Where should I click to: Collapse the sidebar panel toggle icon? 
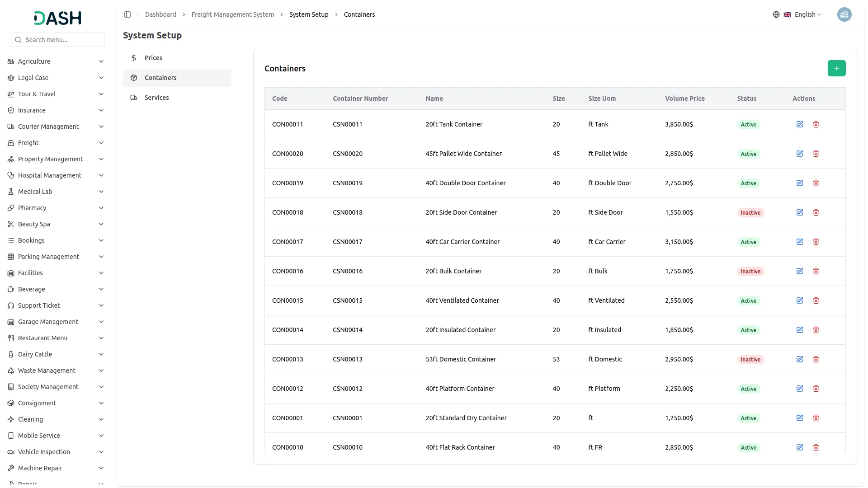(127, 14)
